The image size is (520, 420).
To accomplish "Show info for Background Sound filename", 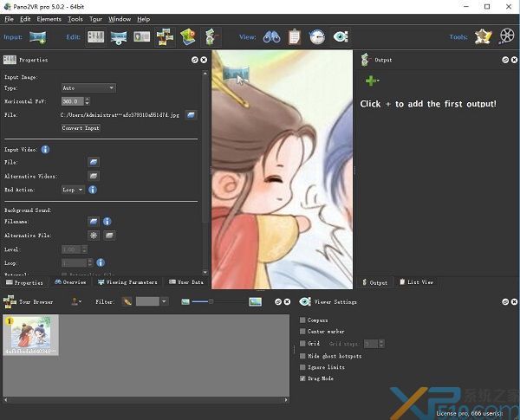I will [x=107, y=222].
